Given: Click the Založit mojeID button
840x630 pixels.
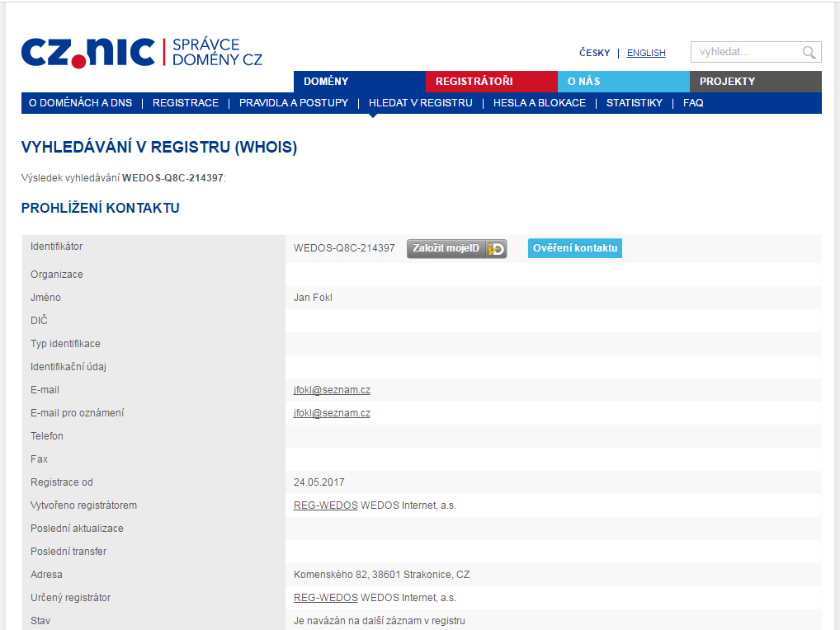Looking at the screenshot, I should 457,248.
